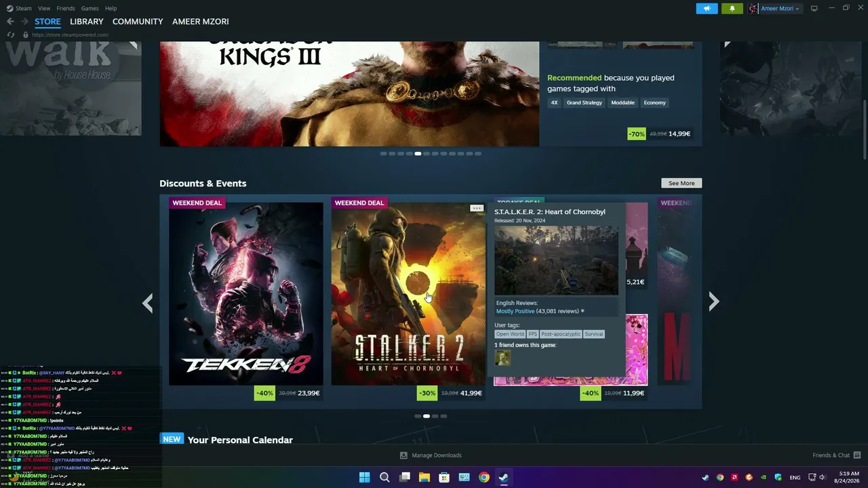Open the Games menu

coord(90,8)
